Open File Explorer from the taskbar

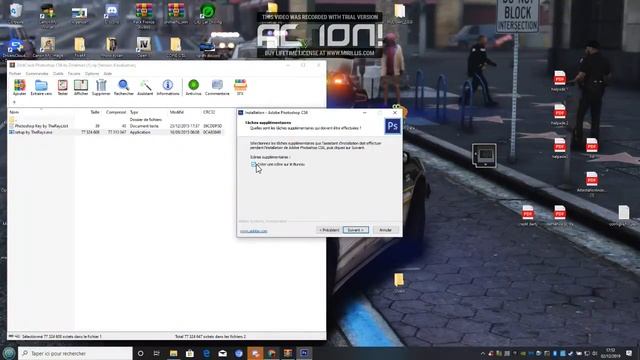(173, 353)
